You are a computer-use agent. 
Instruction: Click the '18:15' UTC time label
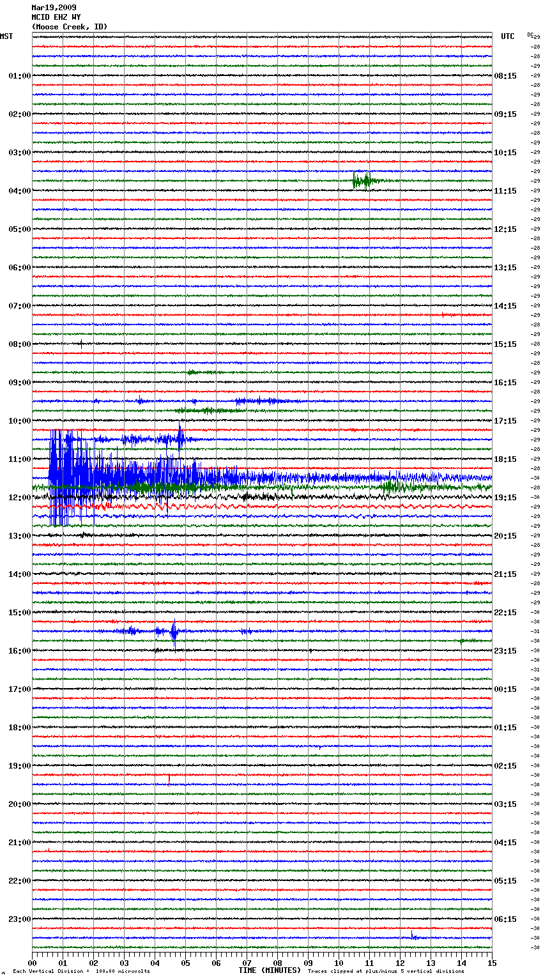point(505,459)
